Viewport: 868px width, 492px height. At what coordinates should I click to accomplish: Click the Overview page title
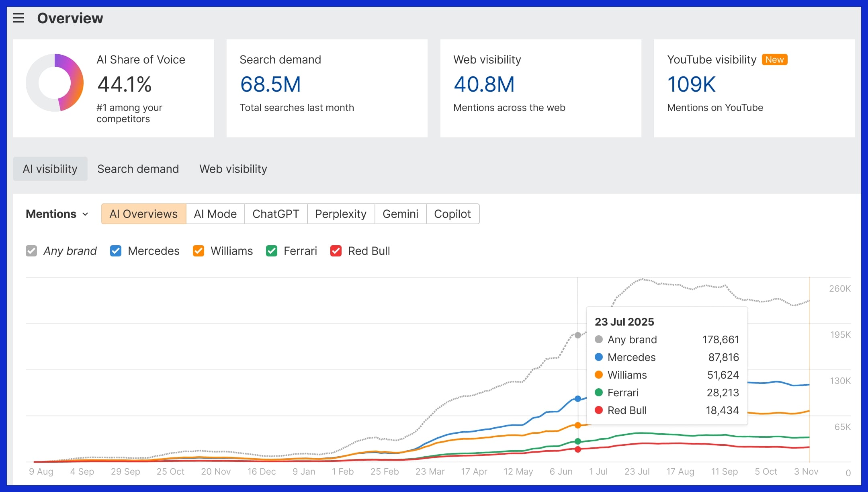point(70,18)
